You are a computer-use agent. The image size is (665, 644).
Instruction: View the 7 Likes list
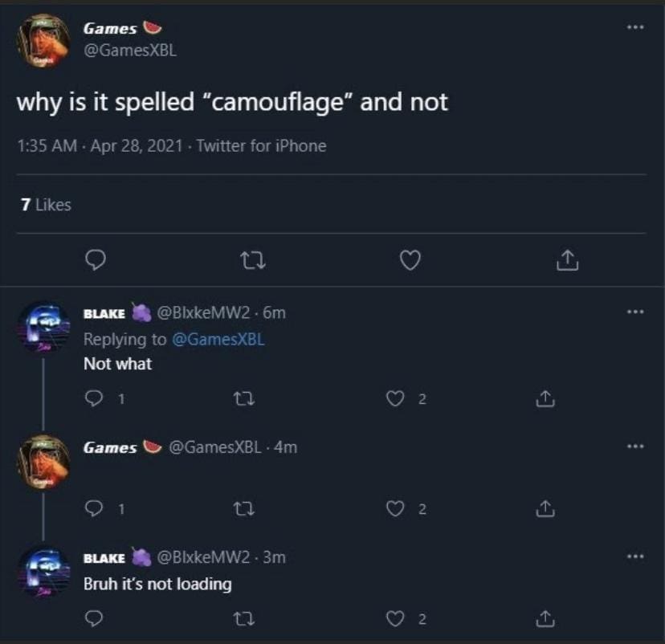tap(46, 205)
